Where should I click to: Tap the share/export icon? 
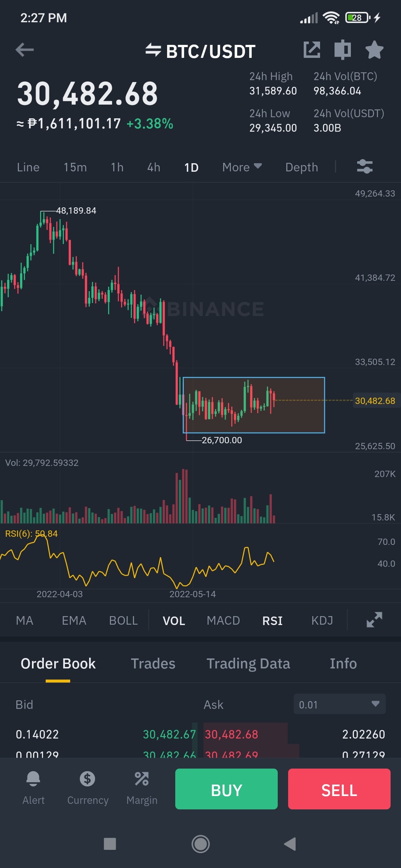312,50
